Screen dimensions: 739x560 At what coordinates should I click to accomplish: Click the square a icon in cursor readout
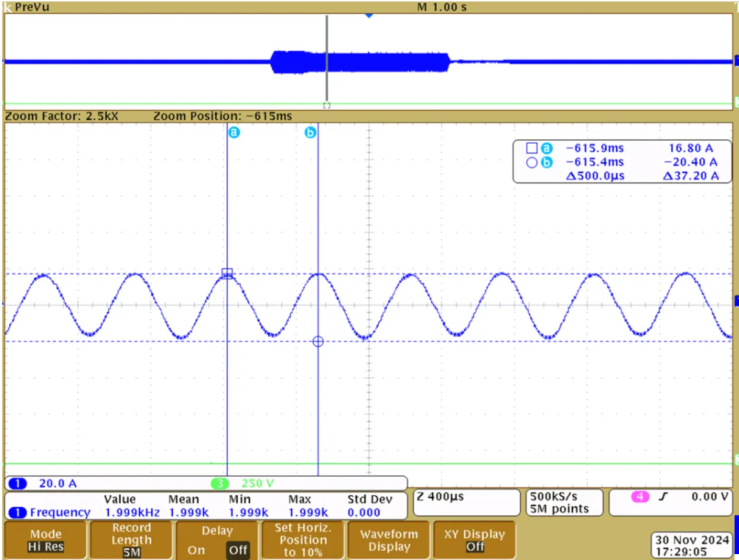coord(532,148)
